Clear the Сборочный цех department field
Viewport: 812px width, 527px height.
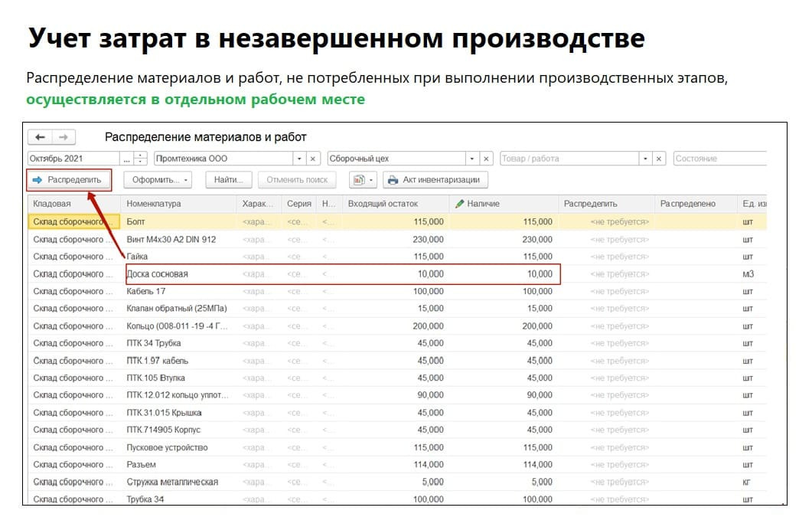[486, 159]
